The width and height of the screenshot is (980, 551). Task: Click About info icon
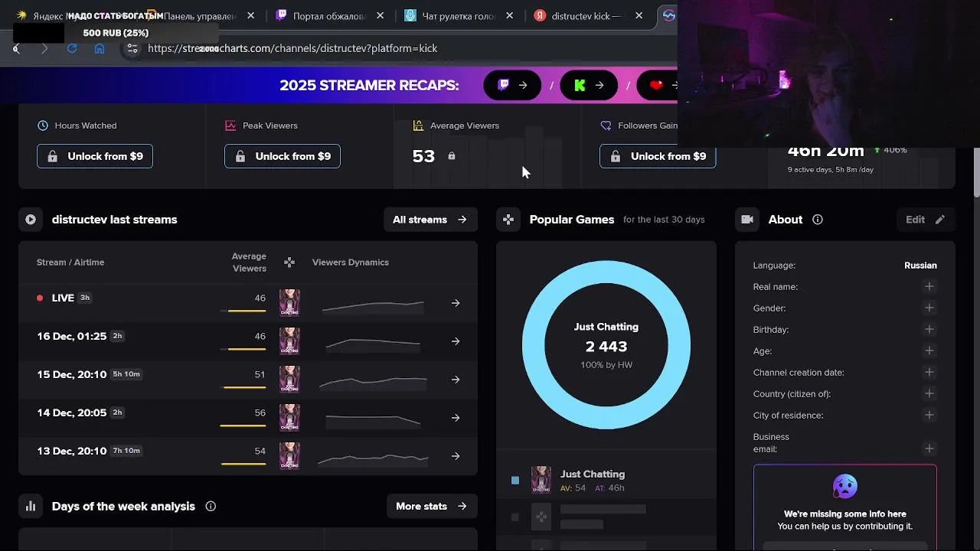point(818,220)
